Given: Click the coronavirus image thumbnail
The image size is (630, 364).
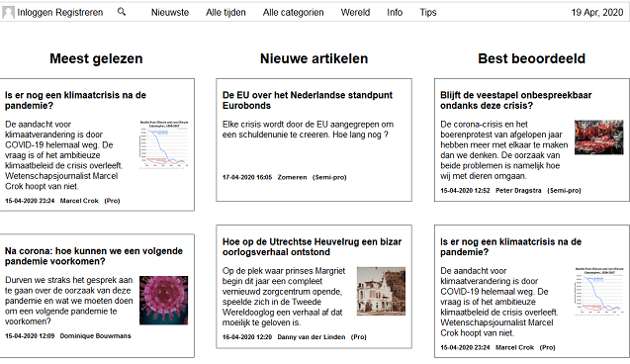Looking at the screenshot, I should click(x=163, y=300).
